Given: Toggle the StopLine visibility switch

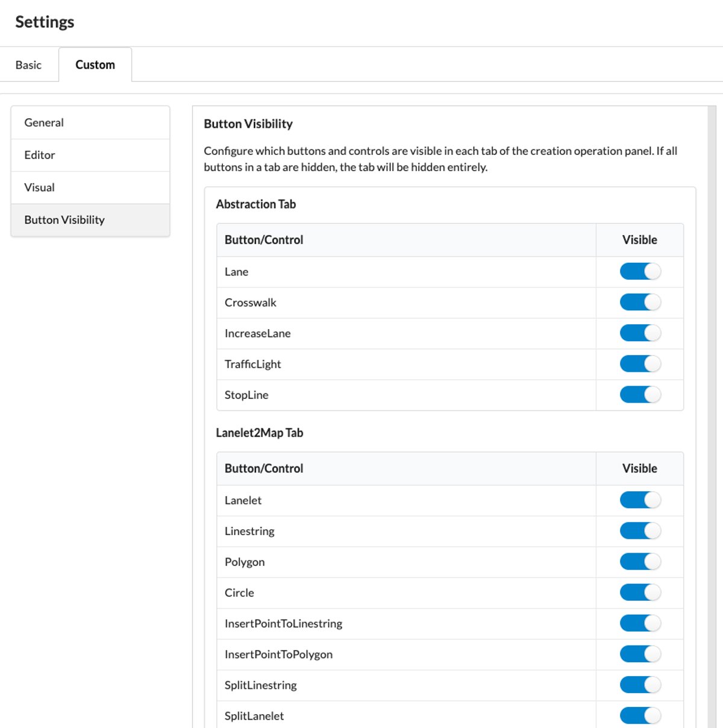Looking at the screenshot, I should click(640, 395).
